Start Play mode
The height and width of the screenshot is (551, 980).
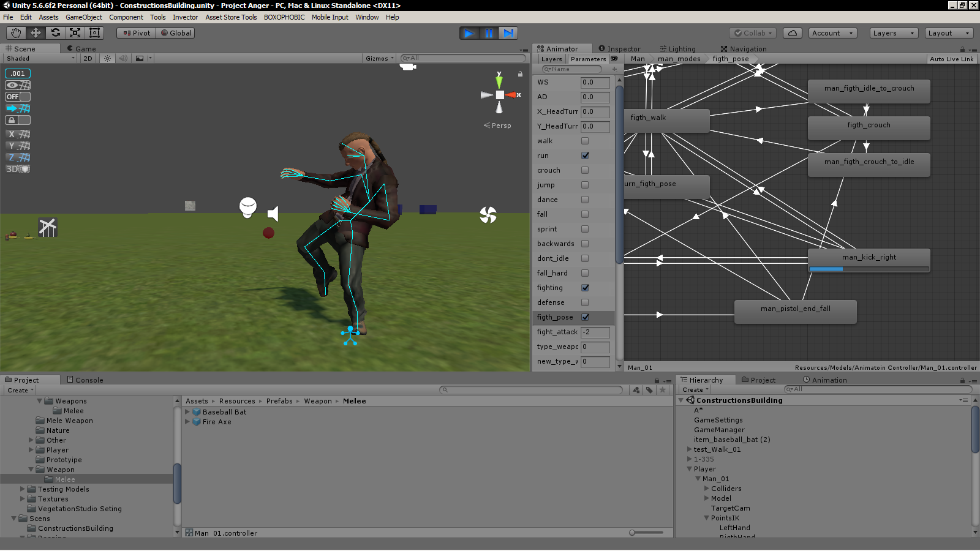pyautogui.click(x=469, y=33)
